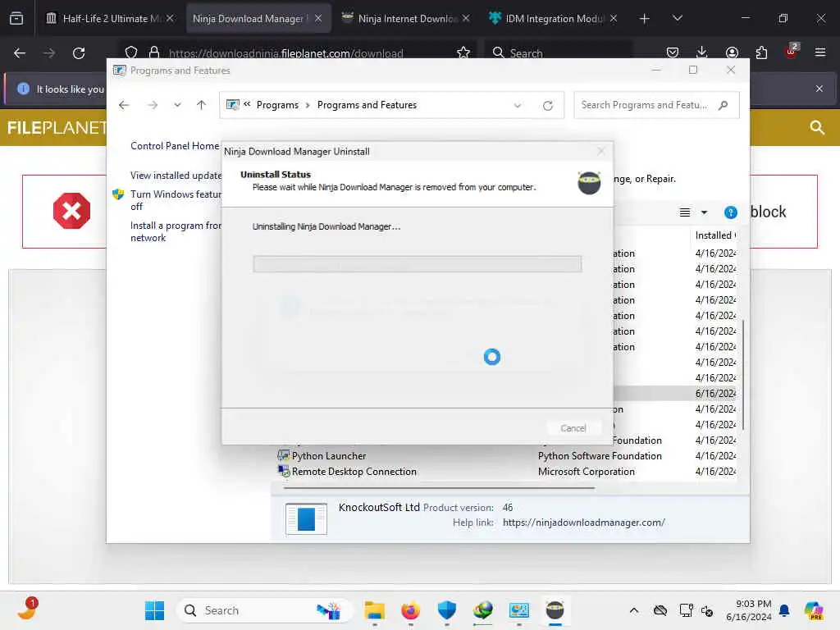The width and height of the screenshot is (840, 630).
Task: Bookmark this page with star icon
Action: tap(463, 52)
